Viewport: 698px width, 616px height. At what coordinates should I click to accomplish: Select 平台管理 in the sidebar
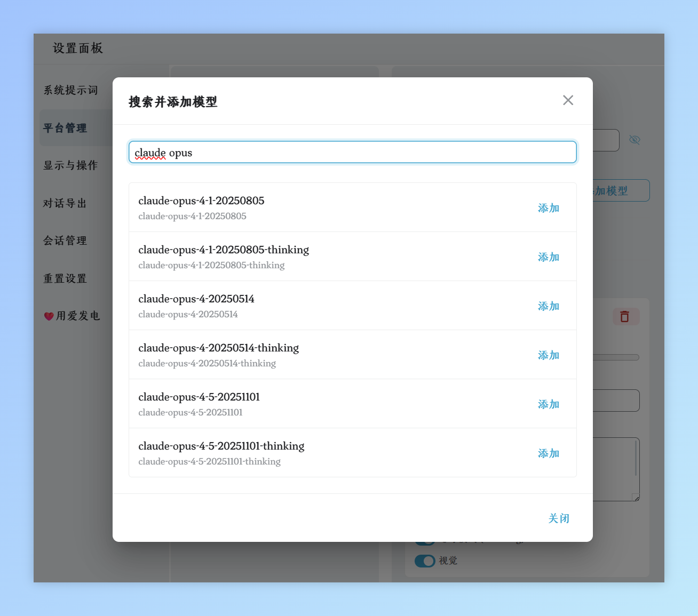(x=65, y=128)
